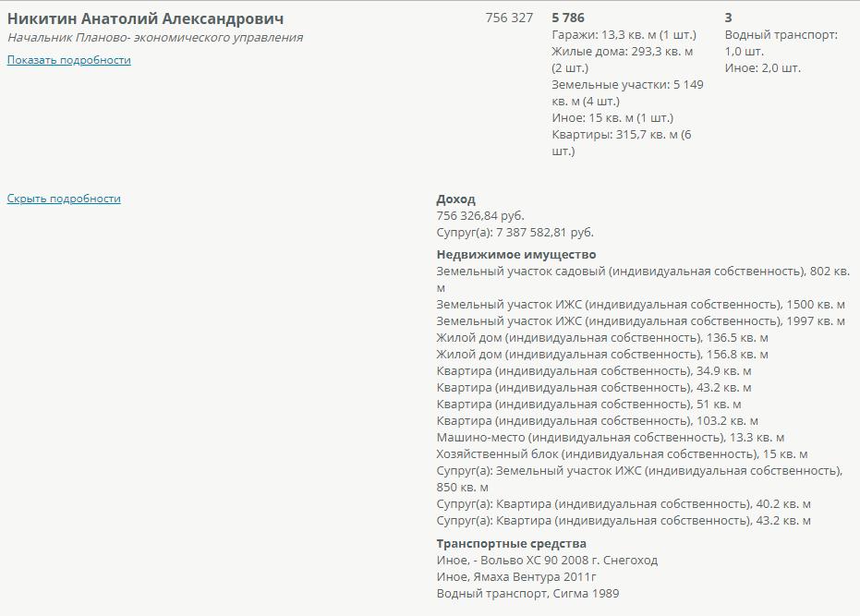Image resolution: width=860 pixels, height=616 pixels.
Task: Click the 'Машино-место' 13.3 кв. м entry
Action: point(610,438)
